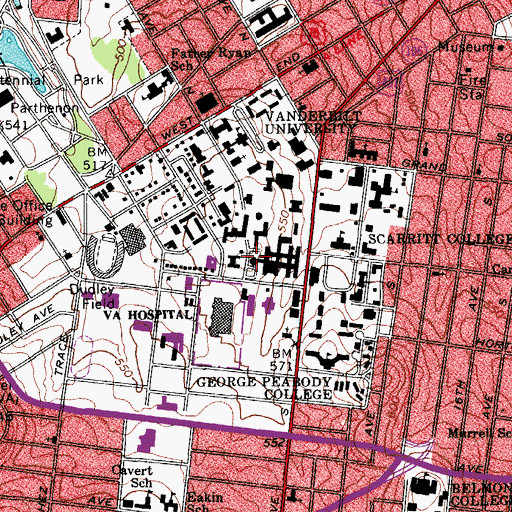
Task: Click the Park label in Centennial Park
Action: (88, 79)
